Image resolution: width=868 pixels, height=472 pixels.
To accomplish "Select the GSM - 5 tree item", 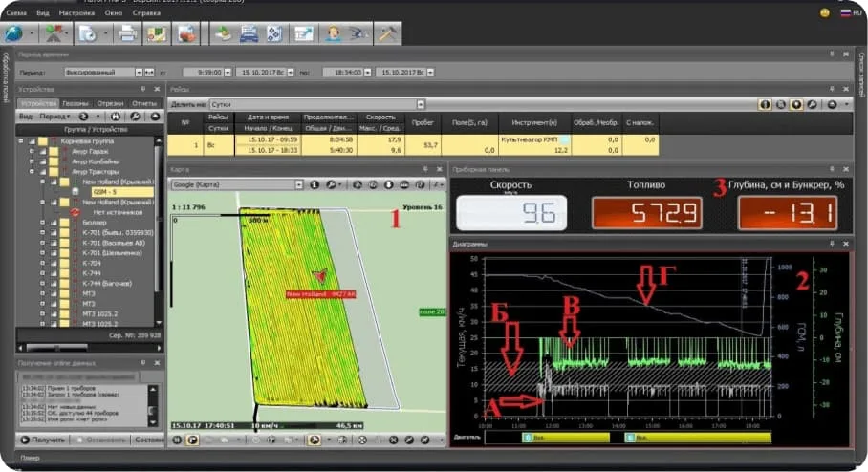I will tap(103, 191).
